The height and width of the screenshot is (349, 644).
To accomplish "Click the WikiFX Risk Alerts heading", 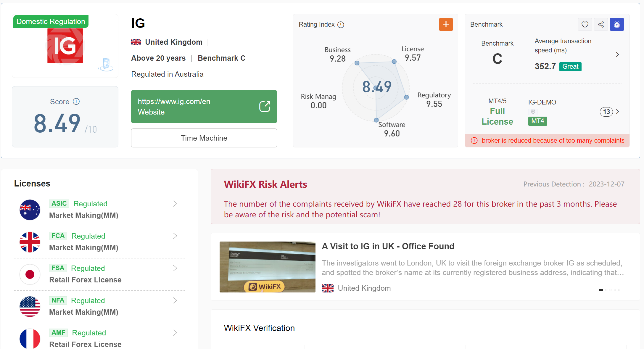I will [265, 184].
